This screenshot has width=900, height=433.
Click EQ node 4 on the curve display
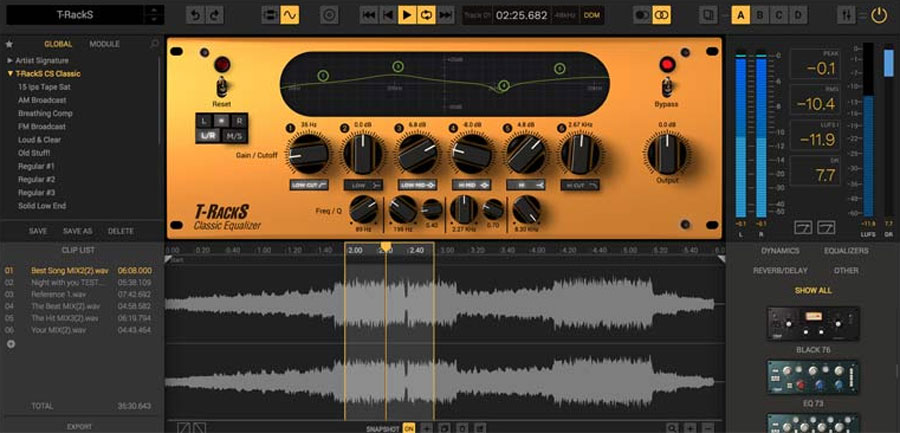[503, 86]
